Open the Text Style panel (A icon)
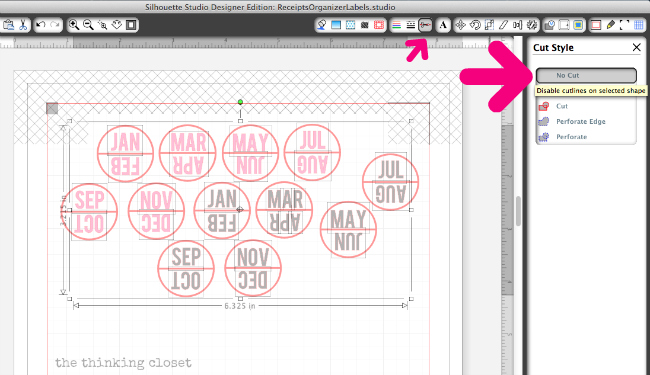The image size is (650, 375). [x=443, y=25]
